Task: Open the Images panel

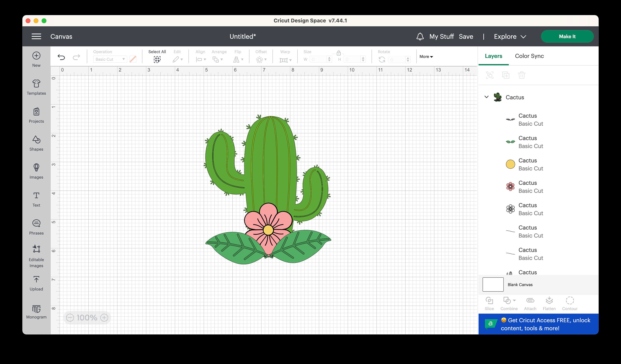Action: coord(36,172)
